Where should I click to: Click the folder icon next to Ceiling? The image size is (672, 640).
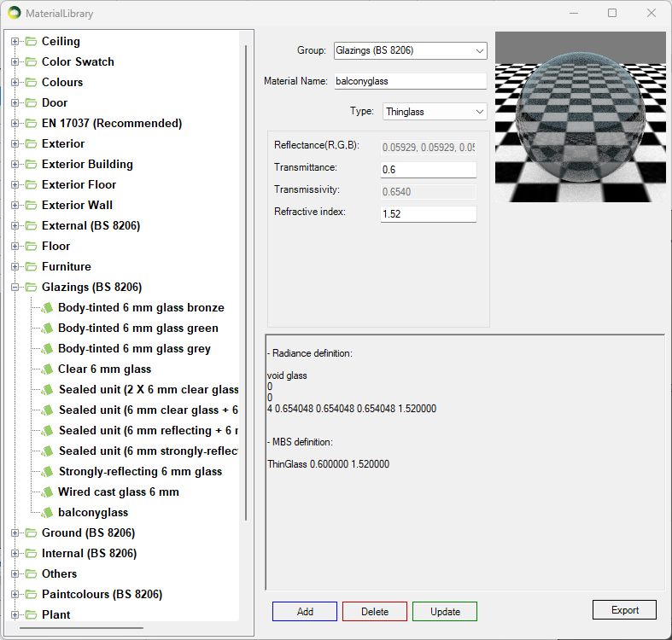coord(32,41)
